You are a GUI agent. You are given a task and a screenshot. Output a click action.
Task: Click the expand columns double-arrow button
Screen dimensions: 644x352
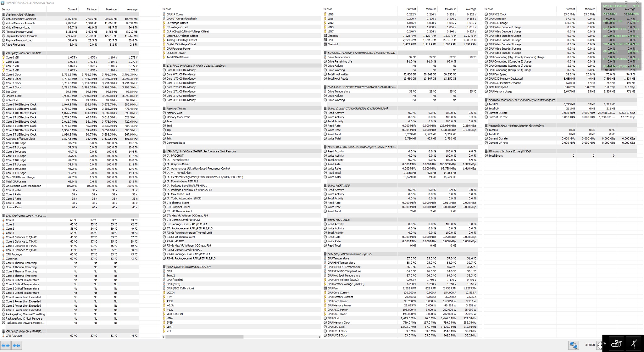[6, 345]
